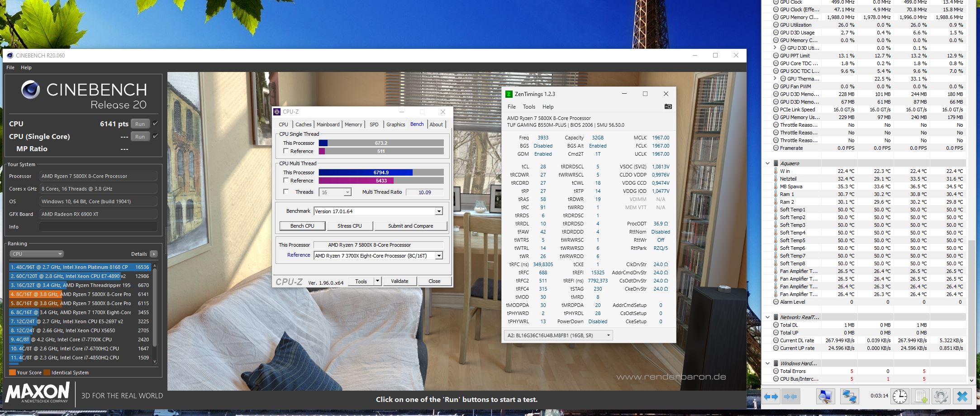This screenshot has width=980, height=416.
Task: Start logging with the sheet-plus icon
Action: tap(921, 397)
